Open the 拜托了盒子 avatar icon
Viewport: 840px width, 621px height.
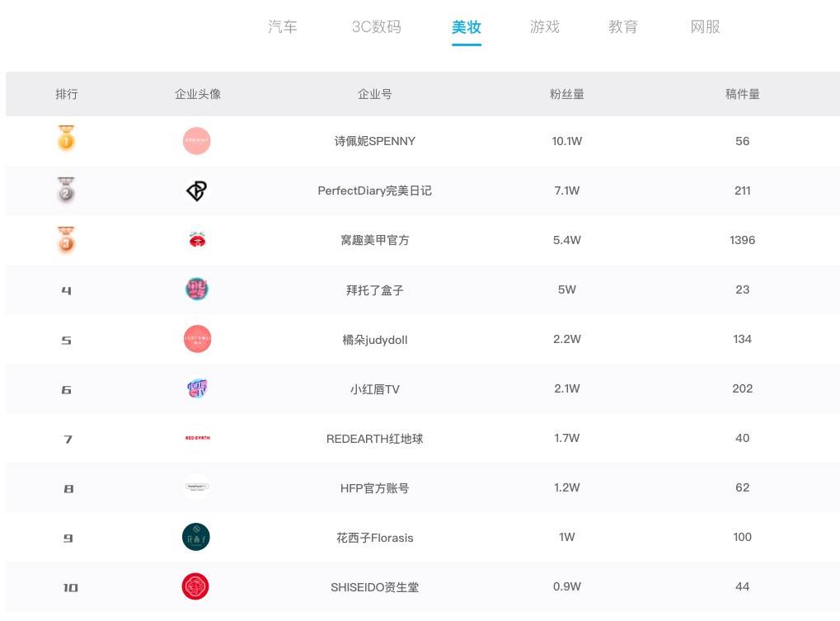[197, 289]
